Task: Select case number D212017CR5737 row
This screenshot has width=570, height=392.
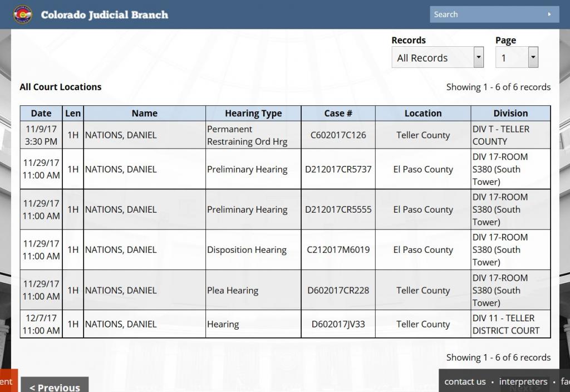Action: pyautogui.click(x=338, y=169)
